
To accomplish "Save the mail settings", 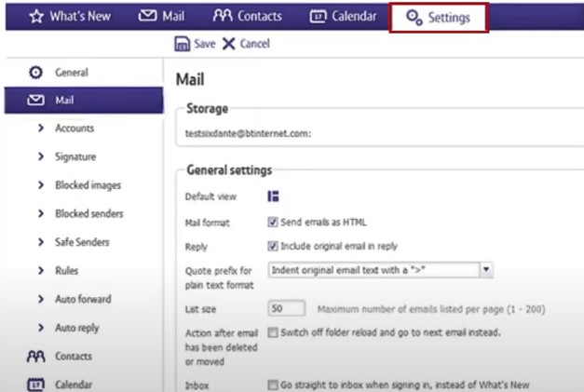I will click(196, 44).
